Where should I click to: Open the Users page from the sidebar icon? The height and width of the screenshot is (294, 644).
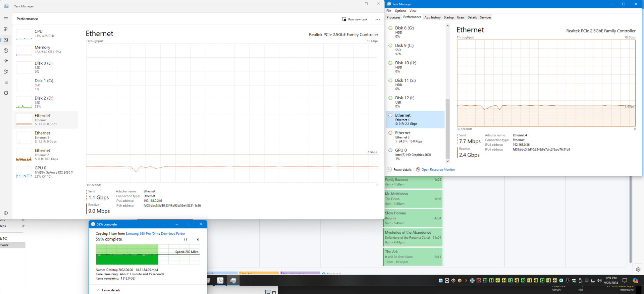point(6,72)
